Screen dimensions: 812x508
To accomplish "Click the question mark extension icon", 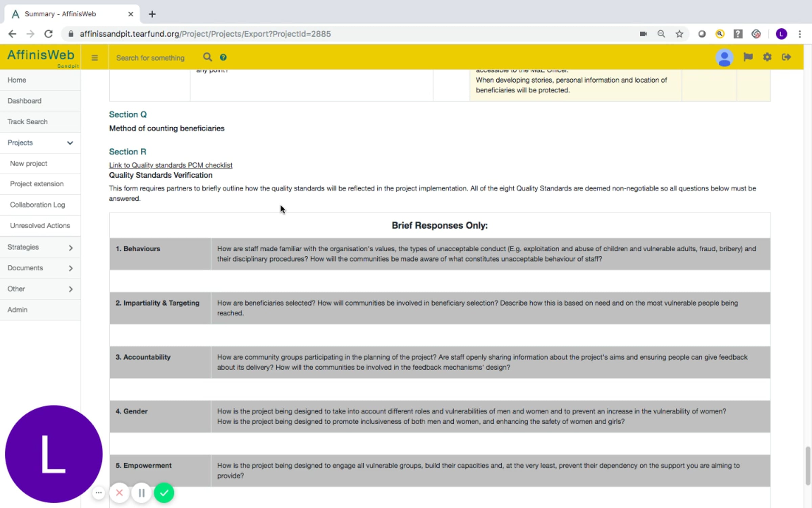I will (738, 34).
